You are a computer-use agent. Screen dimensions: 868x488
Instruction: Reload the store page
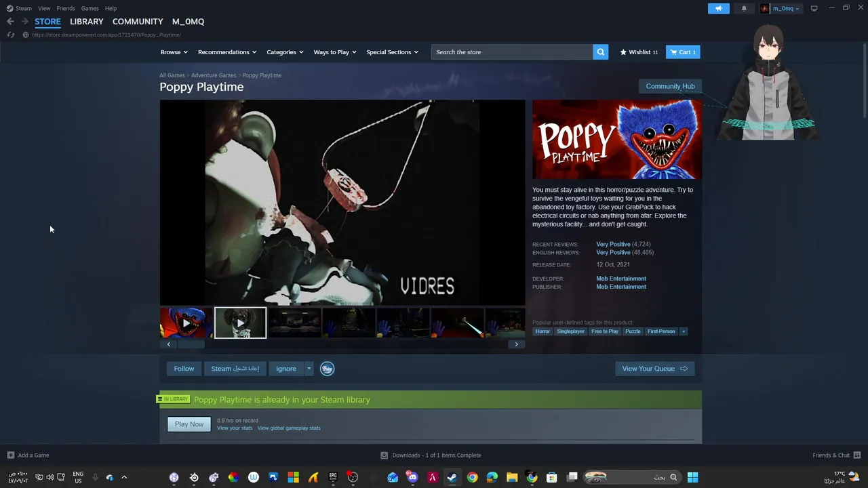[x=11, y=35]
